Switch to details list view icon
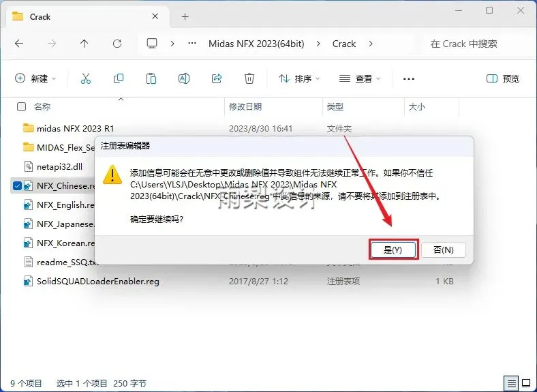537x392 pixels. [512, 383]
